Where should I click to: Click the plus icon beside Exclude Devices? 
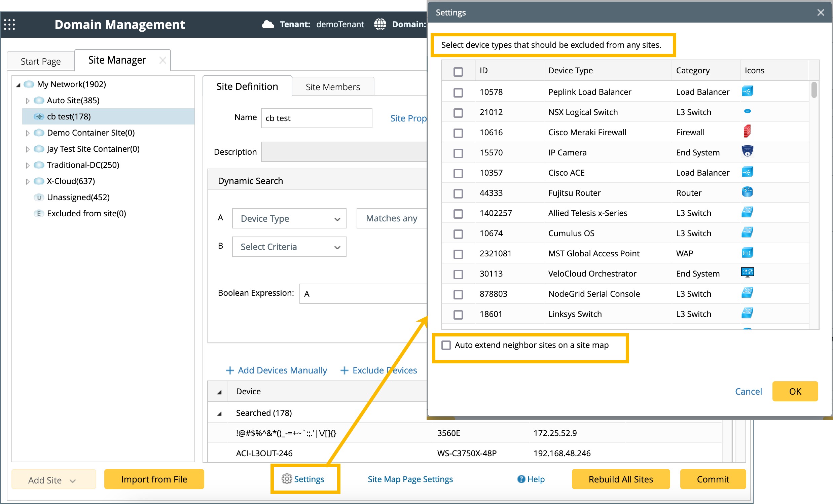tap(344, 370)
